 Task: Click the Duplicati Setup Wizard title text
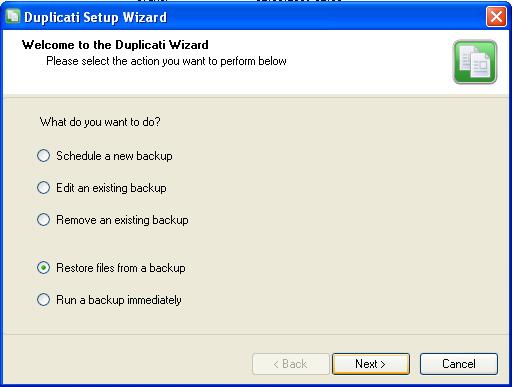pyautogui.click(x=95, y=17)
